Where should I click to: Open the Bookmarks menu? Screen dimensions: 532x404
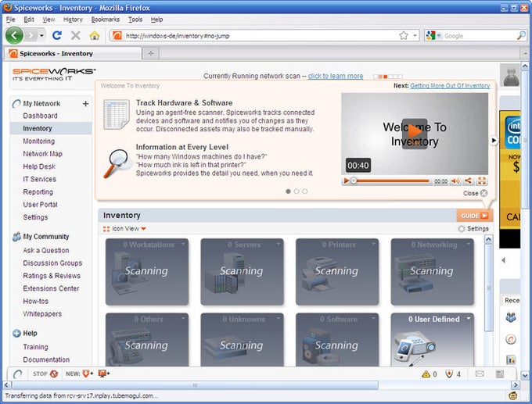point(105,20)
